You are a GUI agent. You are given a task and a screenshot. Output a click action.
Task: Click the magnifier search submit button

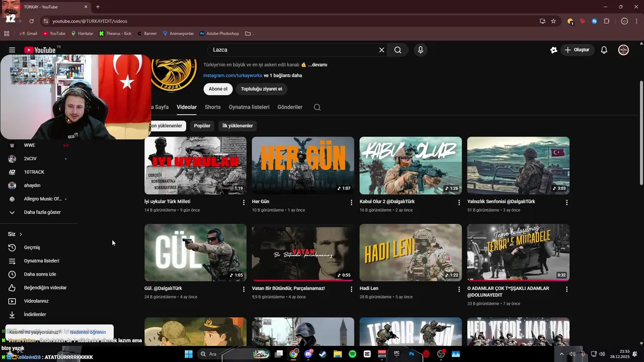(x=397, y=50)
